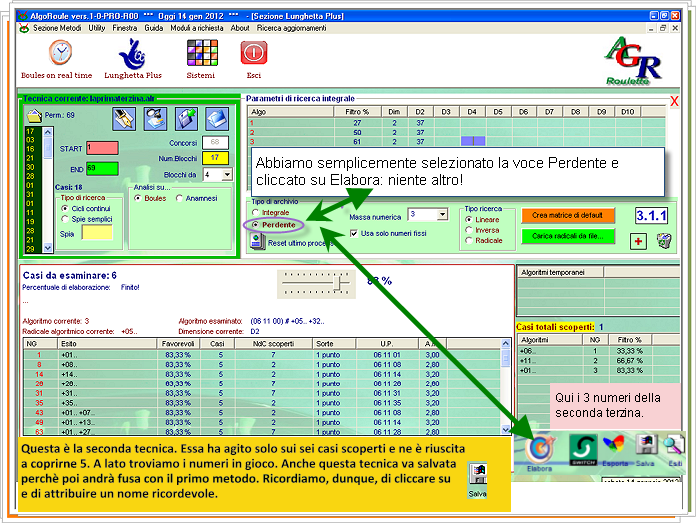Open the Finestra menu
Screen dimensions: 696x523
125,28
